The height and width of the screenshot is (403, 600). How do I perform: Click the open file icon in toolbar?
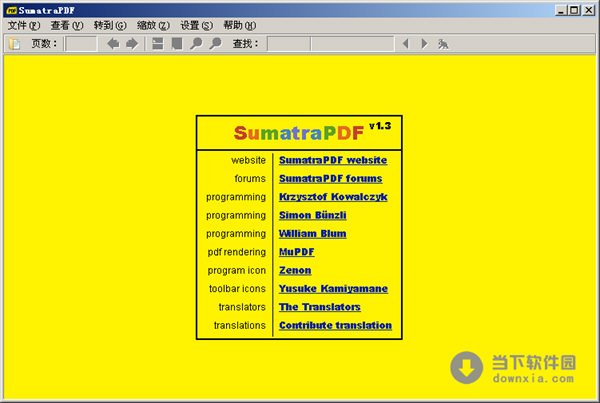coord(14,44)
